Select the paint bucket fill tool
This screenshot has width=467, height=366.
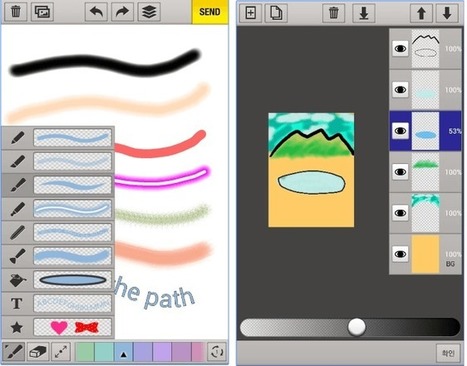click(17, 280)
